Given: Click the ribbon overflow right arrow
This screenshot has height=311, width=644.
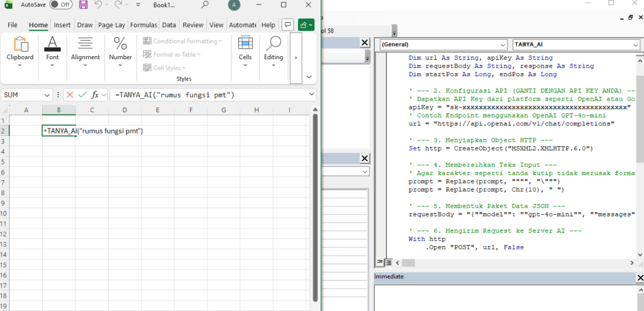Looking at the screenshot, I should pos(296,57).
